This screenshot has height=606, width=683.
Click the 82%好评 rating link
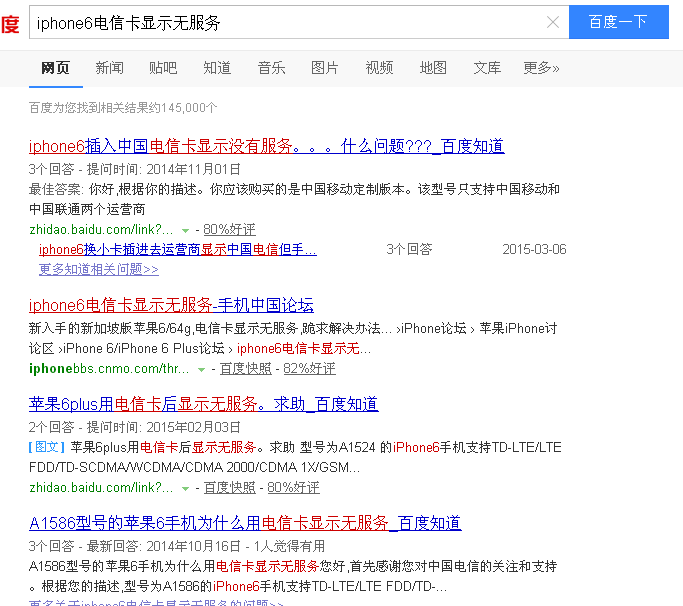tap(310, 369)
